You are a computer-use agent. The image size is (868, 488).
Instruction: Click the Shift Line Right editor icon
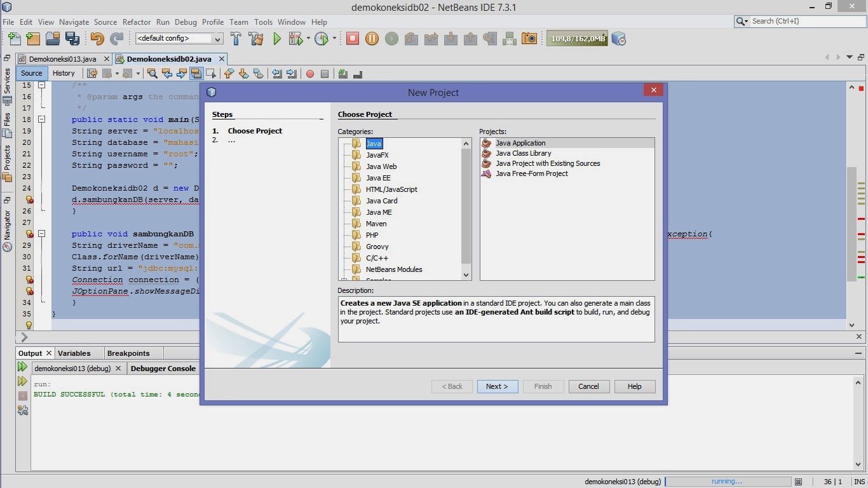point(292,74)
